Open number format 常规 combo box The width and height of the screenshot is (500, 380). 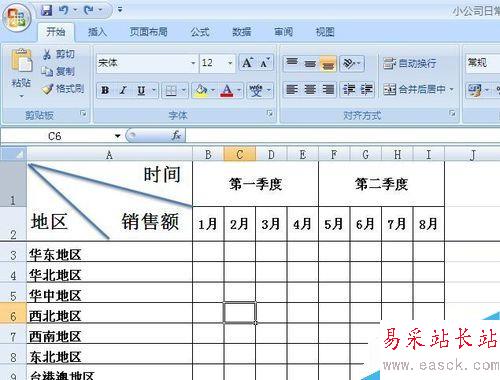click(482, 63)
